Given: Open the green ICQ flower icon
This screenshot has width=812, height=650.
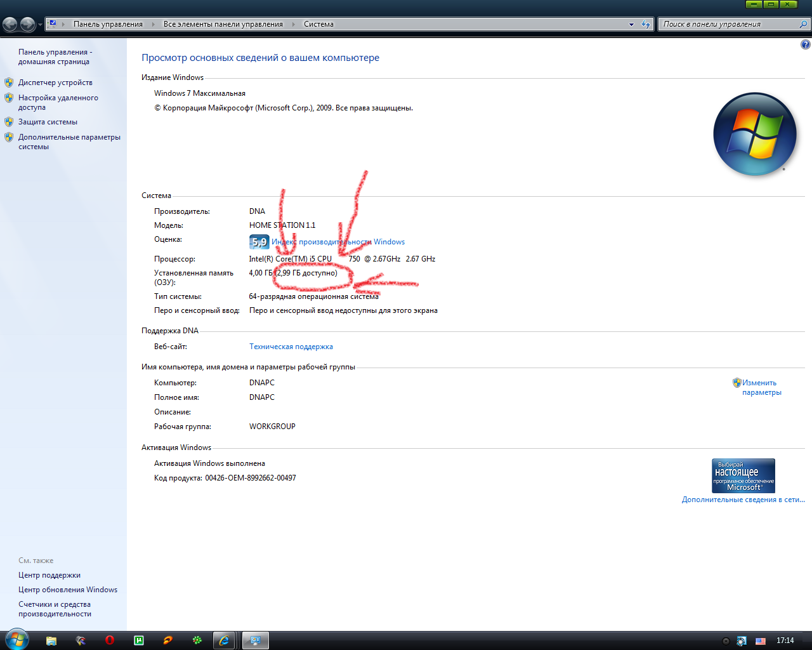Looking at the screenshot, I should click(x=197, y=640).
